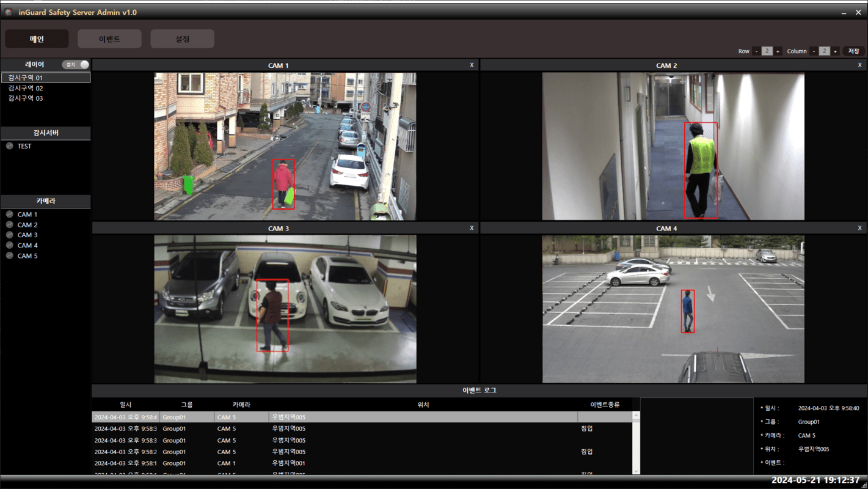Click the Group01 value in detail panel
Image resolution: width=868 pixels, height=489 pixels.
click(809, 422)
